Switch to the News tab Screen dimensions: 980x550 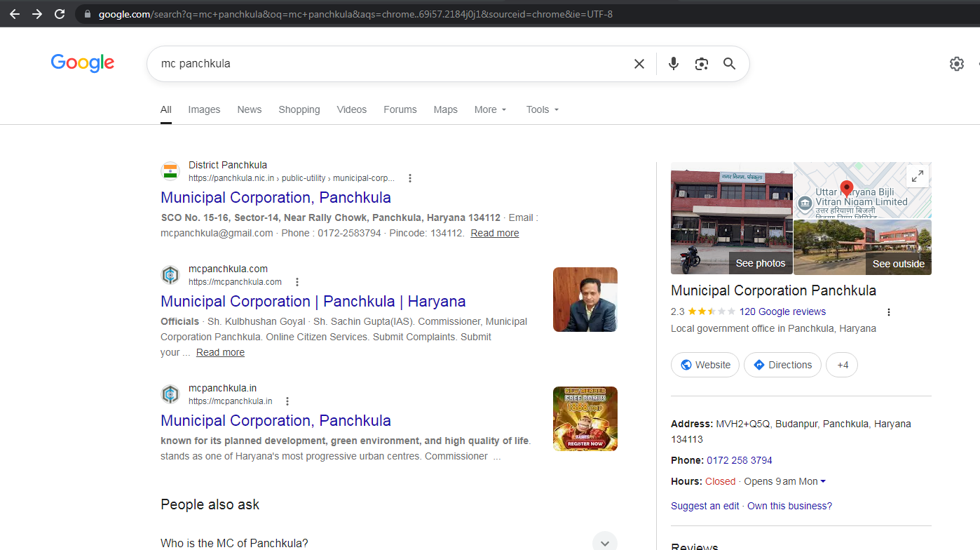pos(250,109)
